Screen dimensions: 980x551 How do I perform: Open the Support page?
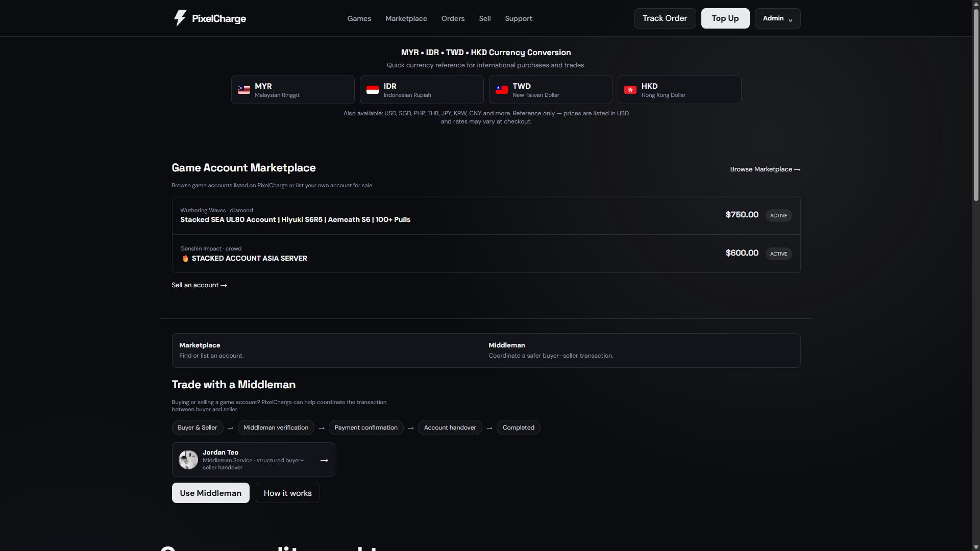[x=519, y=18]
